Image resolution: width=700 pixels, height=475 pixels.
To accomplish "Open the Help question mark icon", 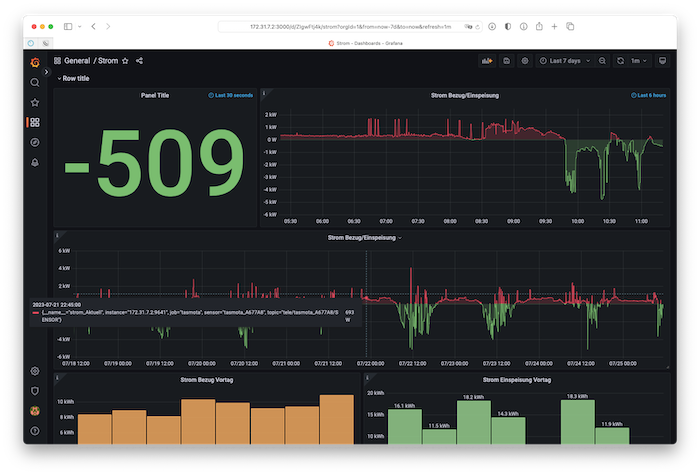I will pos(35,431).
